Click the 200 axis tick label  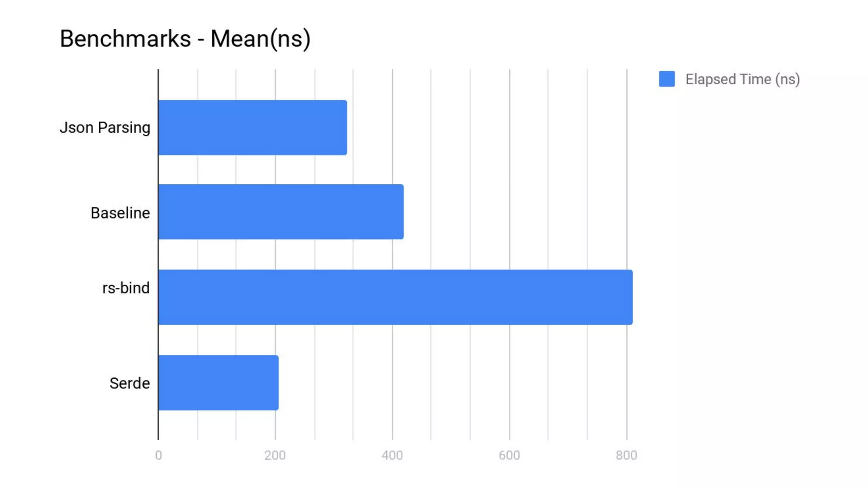pyautogui.click(x=275, y=455)
